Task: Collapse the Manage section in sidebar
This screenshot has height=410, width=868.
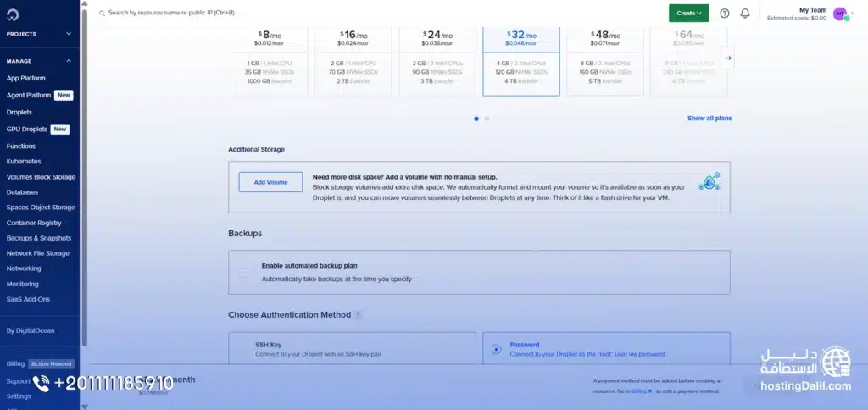Action: point(69,61)
